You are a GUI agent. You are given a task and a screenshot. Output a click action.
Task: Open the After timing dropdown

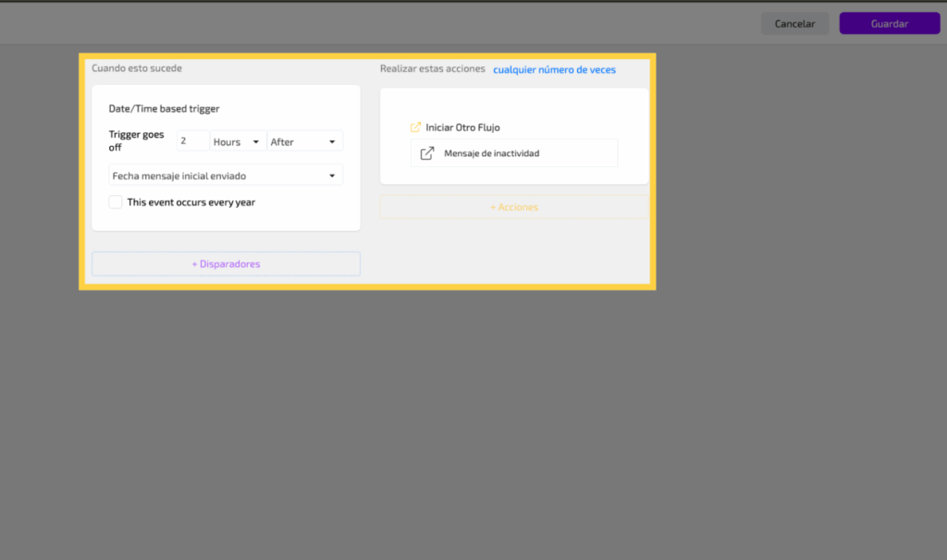pos(303,141)
